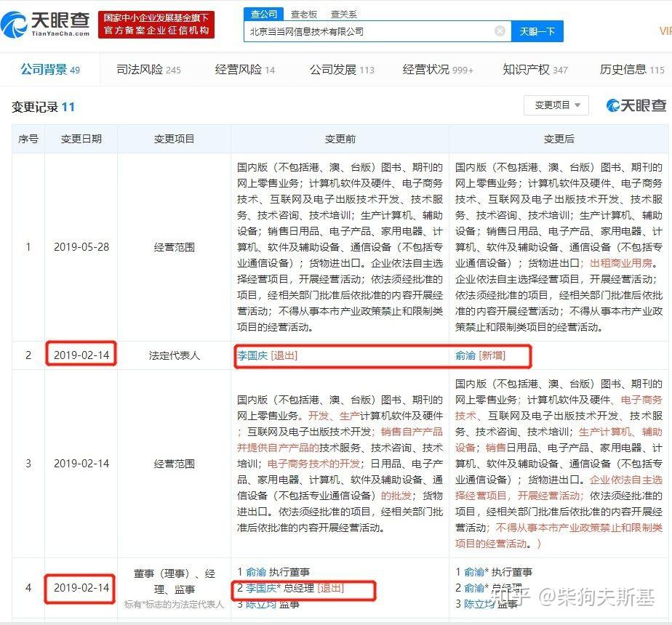Click the national fund certification red banner

point(156,25)
